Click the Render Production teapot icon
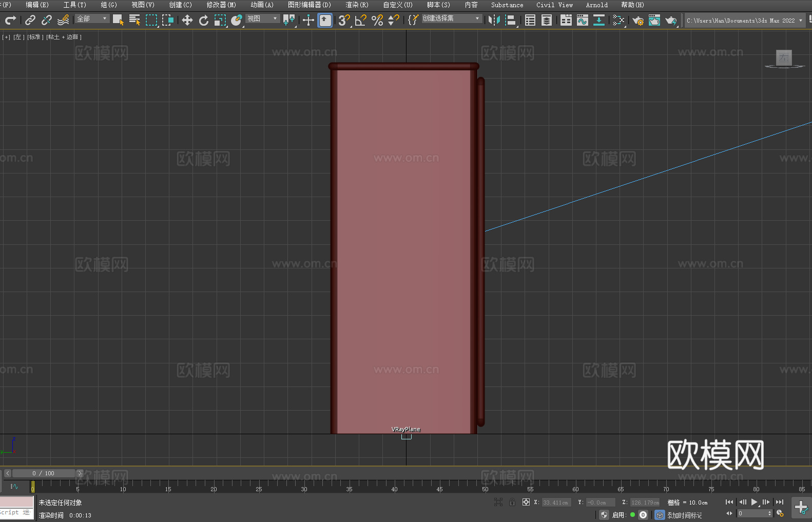The height and width of the screenshot is (522, 812). point(671,20)
